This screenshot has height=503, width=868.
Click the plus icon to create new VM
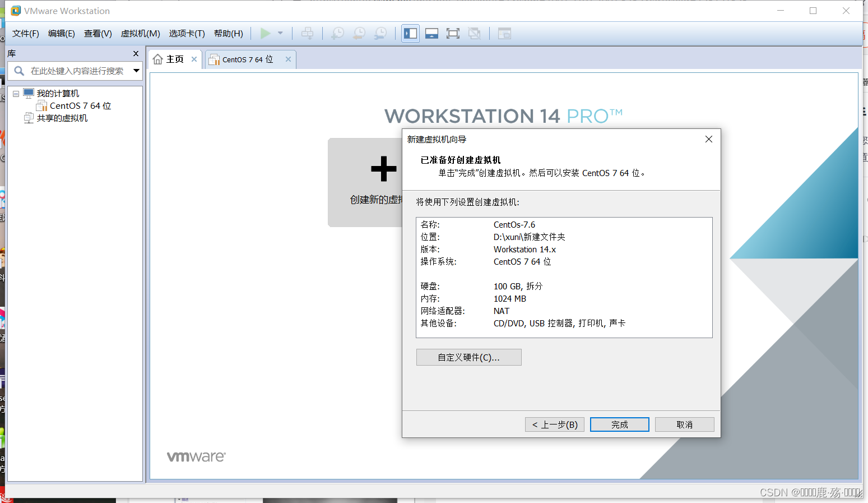(x=384, y=169)
